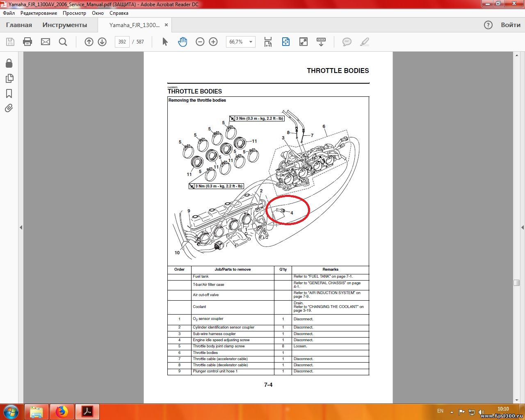Open the Windows Start button
525x420 pixels.
(11, 411)
